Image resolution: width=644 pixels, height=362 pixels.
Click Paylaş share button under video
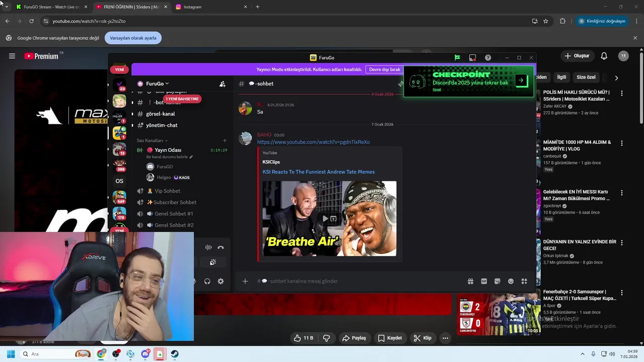coord(354,338)
